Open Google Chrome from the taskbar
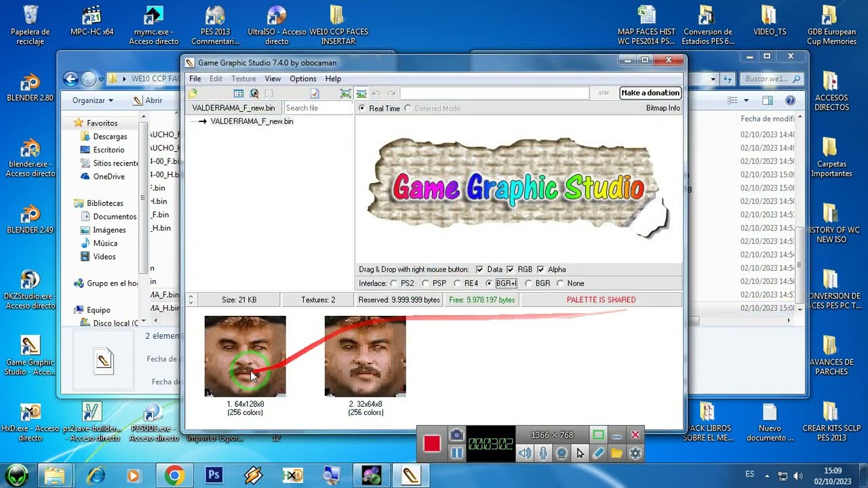This screenshot has height=488, width=868. 174,476
